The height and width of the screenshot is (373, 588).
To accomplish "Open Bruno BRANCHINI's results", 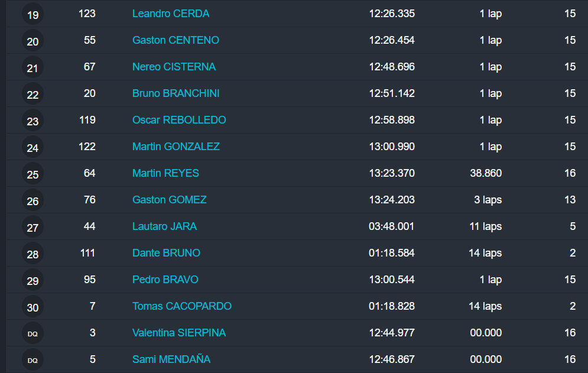I will [176, 93].
